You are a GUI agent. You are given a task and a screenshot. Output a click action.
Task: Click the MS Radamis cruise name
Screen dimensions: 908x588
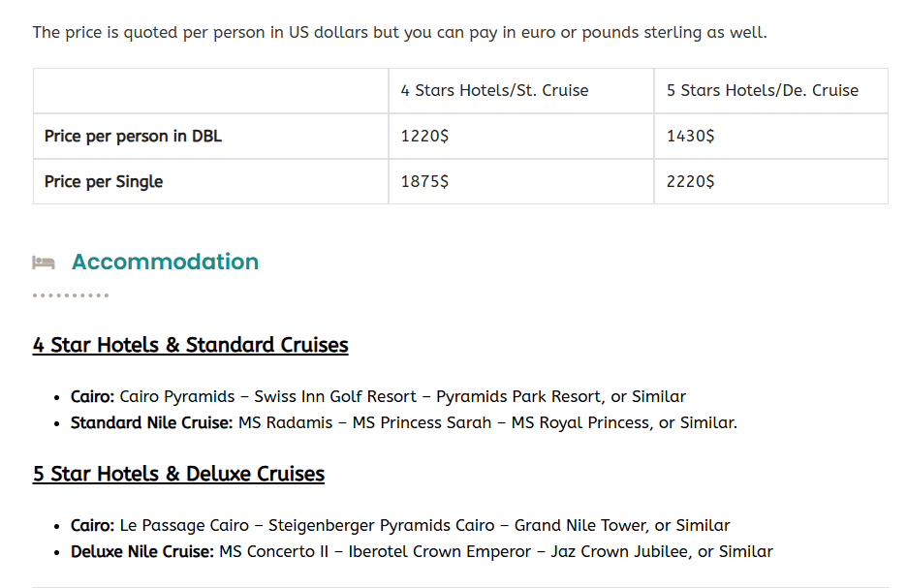(290, 423)
